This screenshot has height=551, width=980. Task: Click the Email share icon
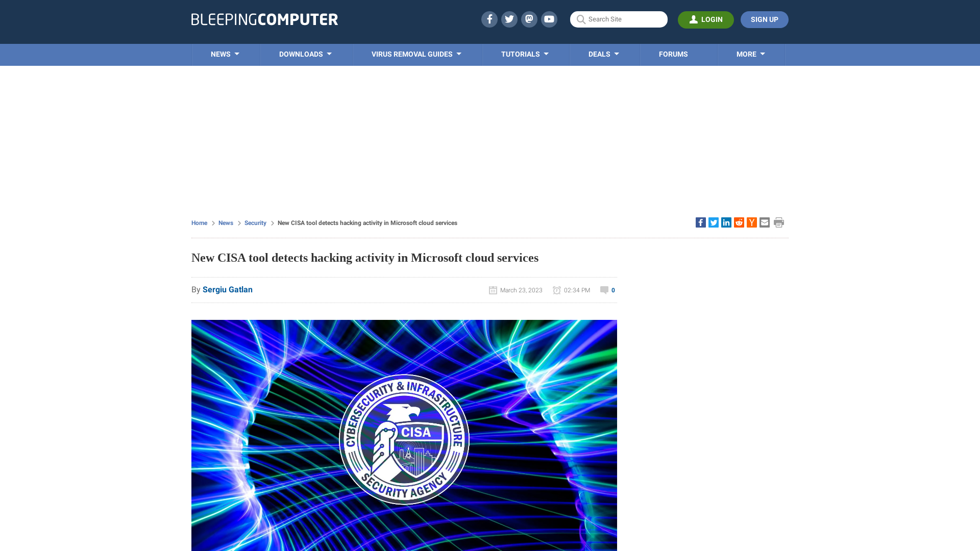[764, 222]
